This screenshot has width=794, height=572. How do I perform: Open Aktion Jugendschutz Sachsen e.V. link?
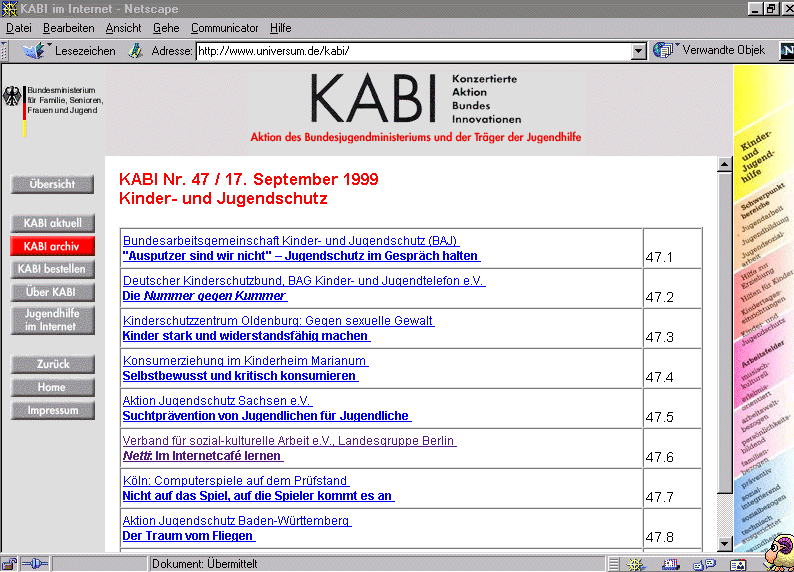(217, 400)
